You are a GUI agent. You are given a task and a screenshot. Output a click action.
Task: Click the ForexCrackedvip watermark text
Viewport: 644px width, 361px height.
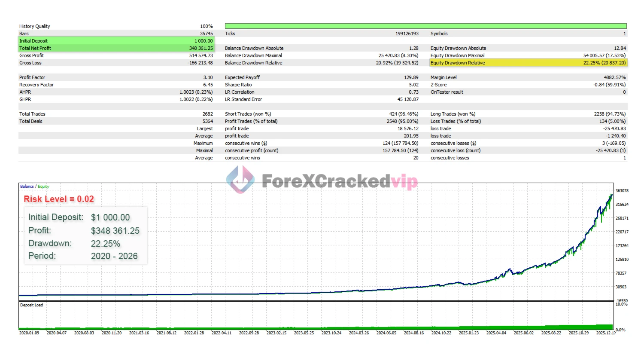tap(339, 181)
